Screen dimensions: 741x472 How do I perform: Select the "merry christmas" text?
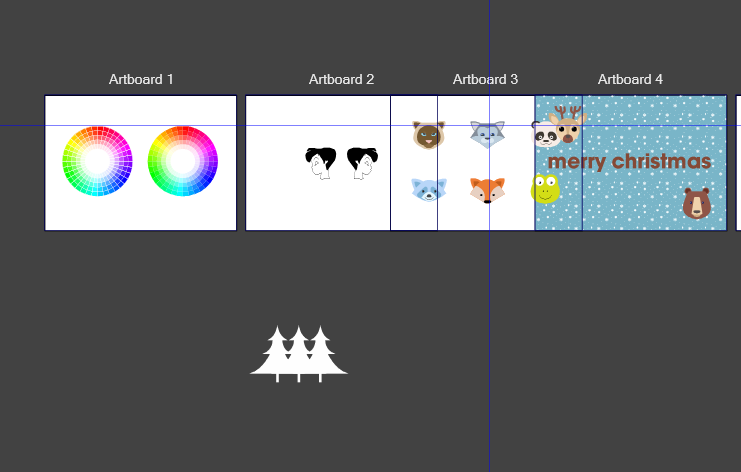(x=630, y=162)
